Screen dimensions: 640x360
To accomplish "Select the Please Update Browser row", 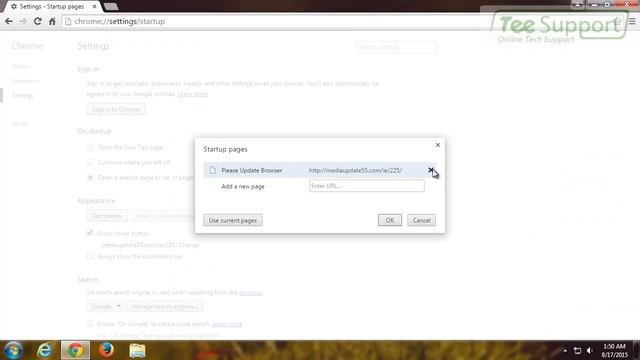I will pyautogui.click(x=320, y=170).
